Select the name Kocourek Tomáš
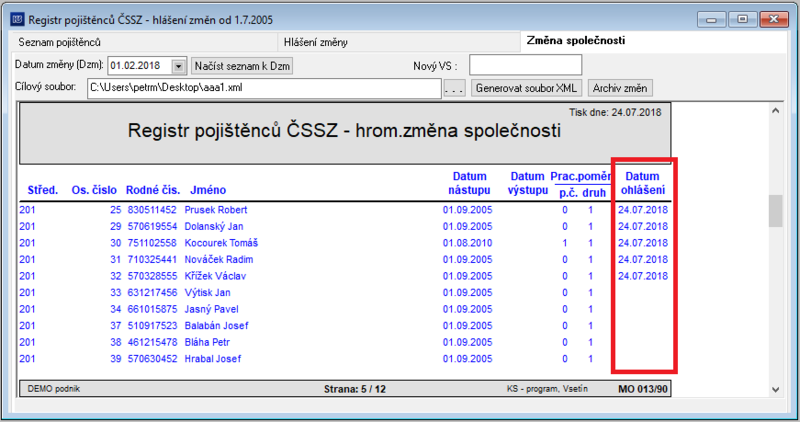800x422 pixels. [x=221, y=243]
